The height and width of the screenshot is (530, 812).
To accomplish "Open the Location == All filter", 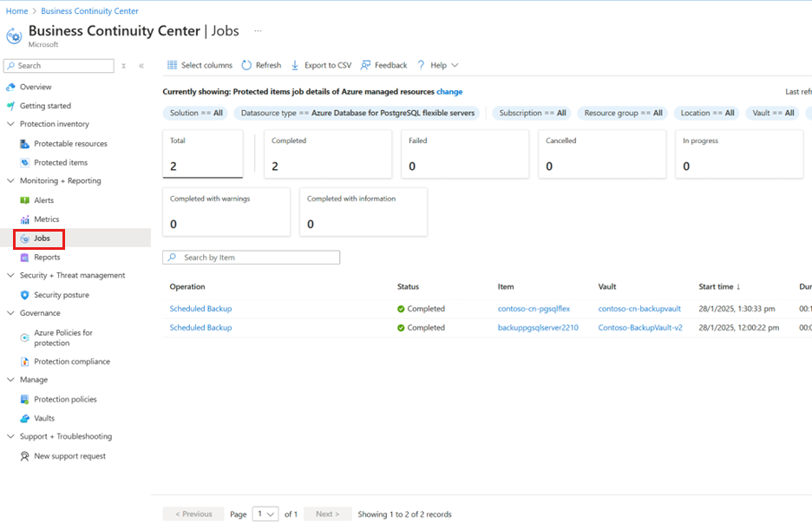I will click(707, 113).
